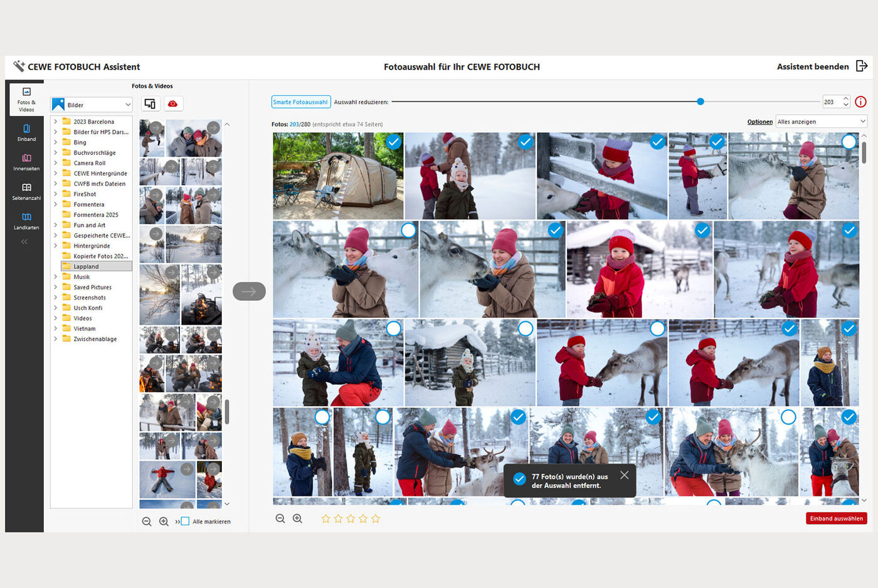Click the Einband auswählen button
This screenshot has height=588, width=878.
[837, 518]
